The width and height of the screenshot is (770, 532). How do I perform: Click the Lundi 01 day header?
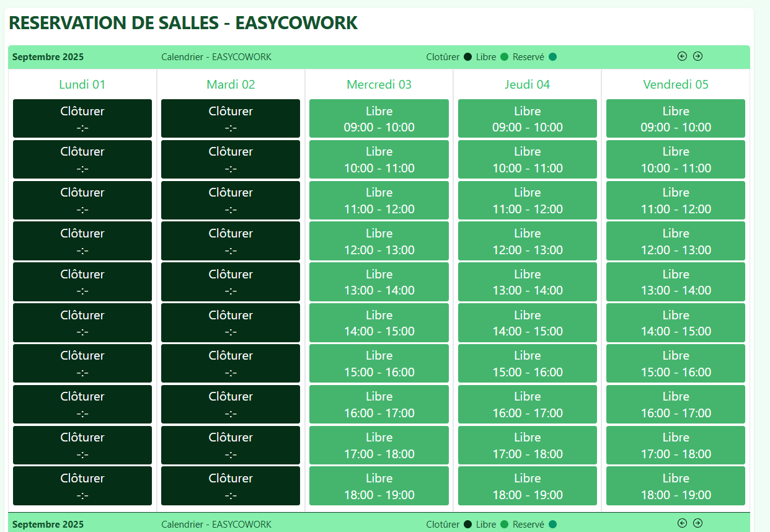click(82, 84)
